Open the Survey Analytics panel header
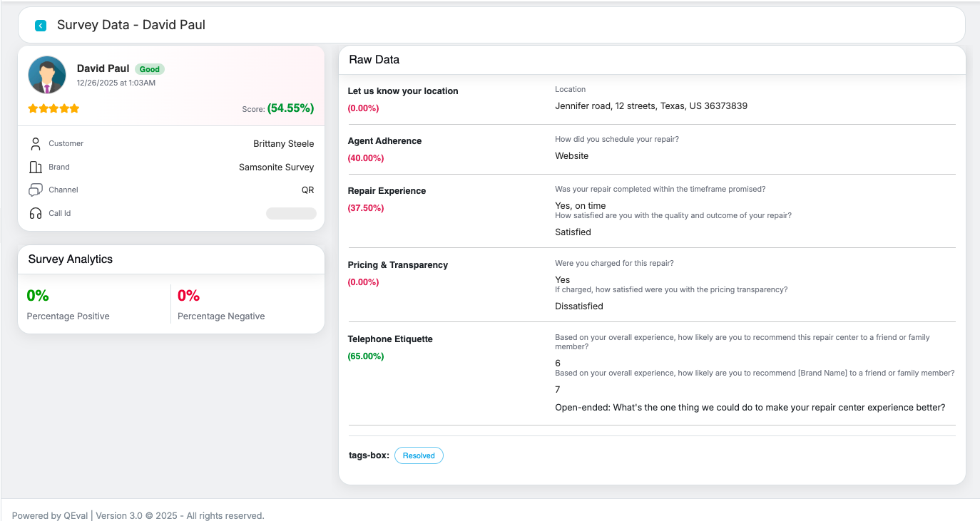Screen dimensions: 980x521 point(71,259)
